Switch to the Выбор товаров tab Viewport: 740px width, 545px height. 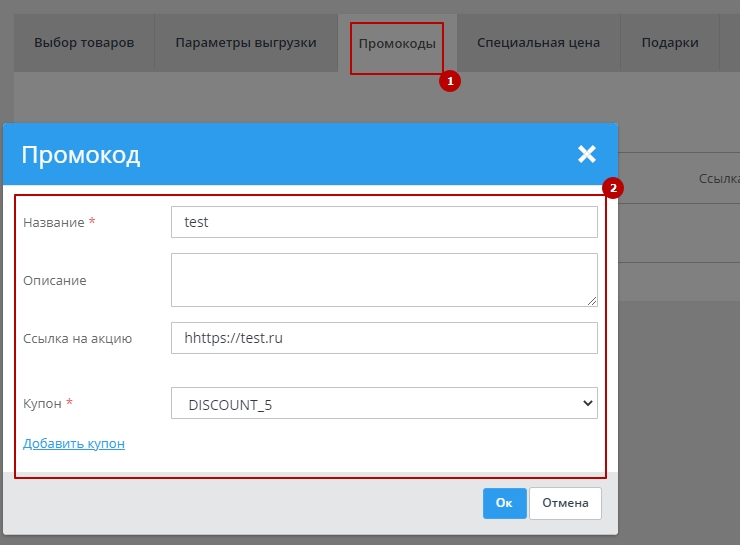click(x=84, y=43)
